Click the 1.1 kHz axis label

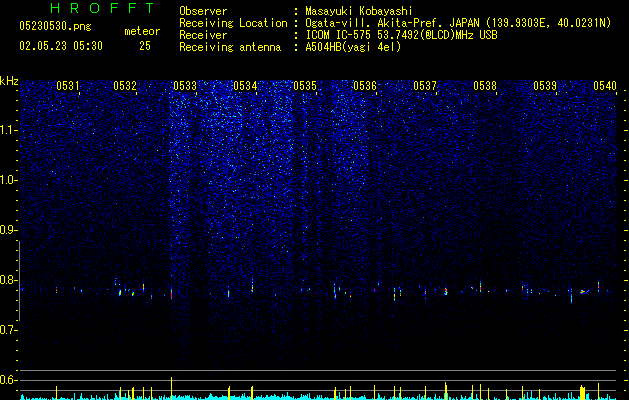coord(9,130)
